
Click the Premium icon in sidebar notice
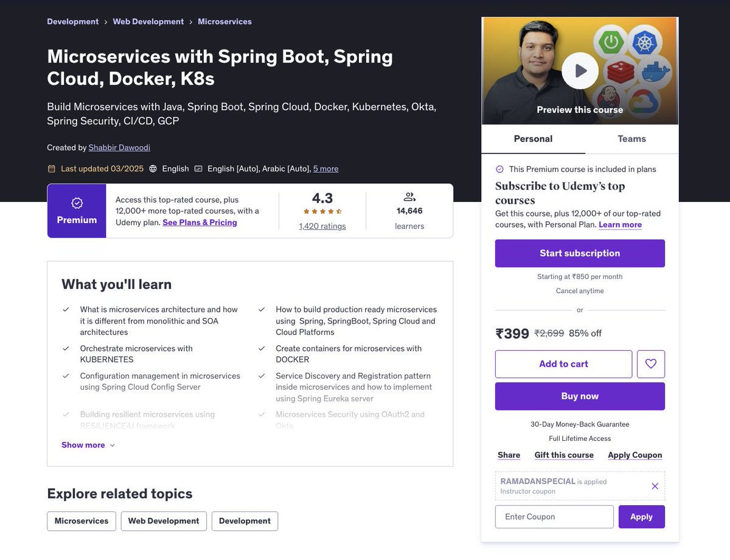500,169
